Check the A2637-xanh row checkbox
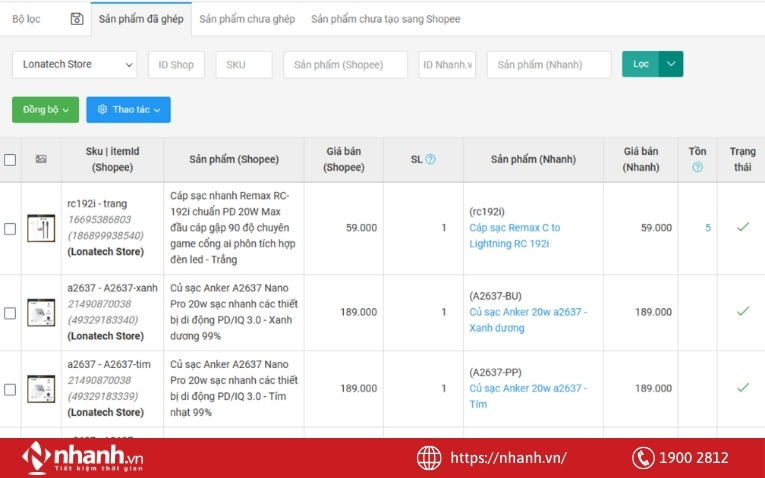Viewport: 765px width, 478px height. pos(10,313)
